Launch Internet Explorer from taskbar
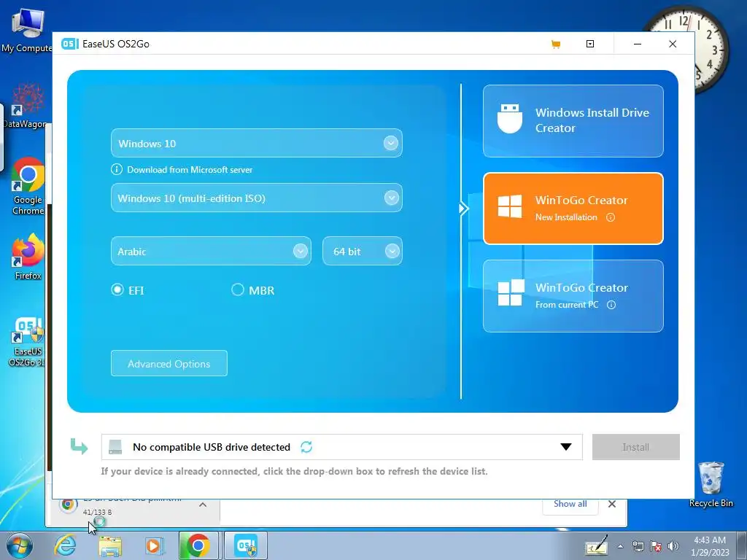The height and width of the screenshot is (560, 747). (x=65, y=545)
